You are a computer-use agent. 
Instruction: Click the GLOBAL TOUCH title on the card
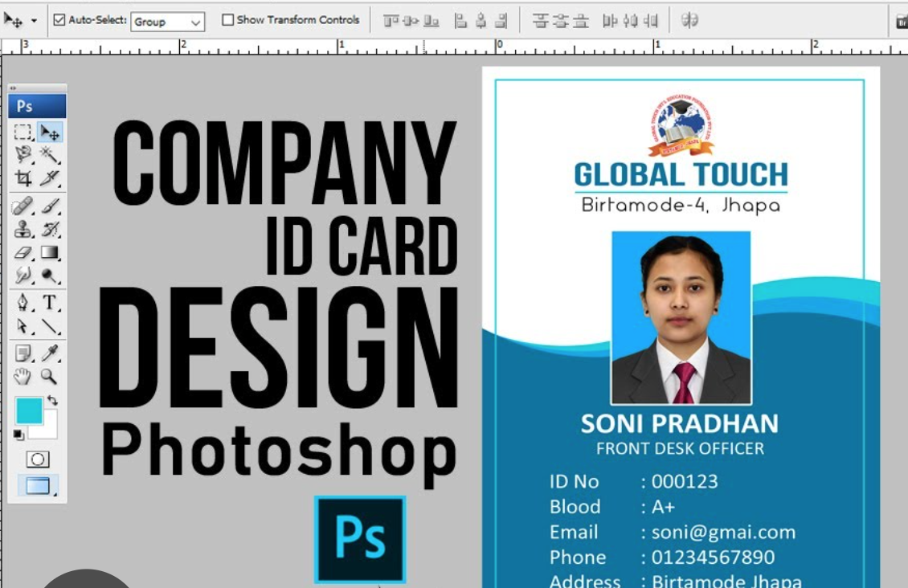(x=681, y=175)
